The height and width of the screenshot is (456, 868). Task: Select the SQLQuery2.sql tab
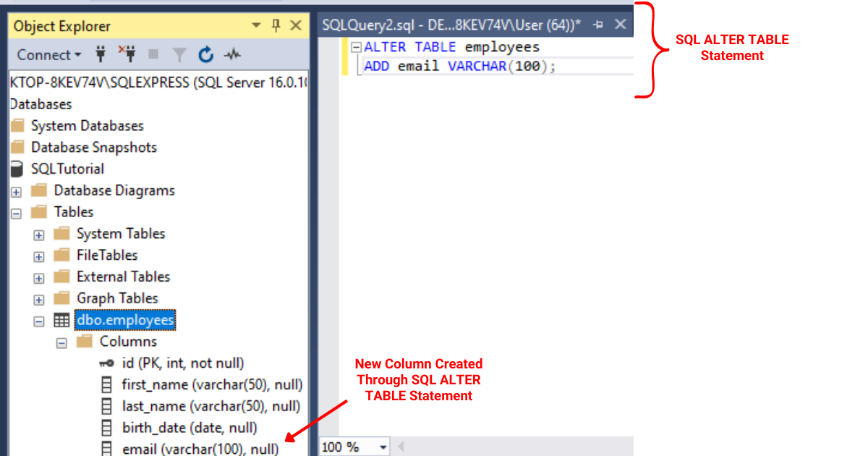tap(451, 25)
